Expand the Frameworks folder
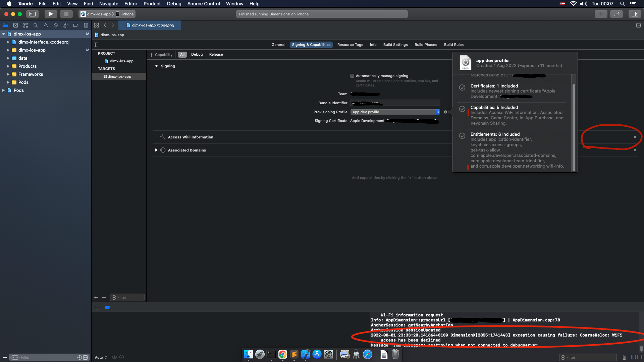 [x=8, y=74]
